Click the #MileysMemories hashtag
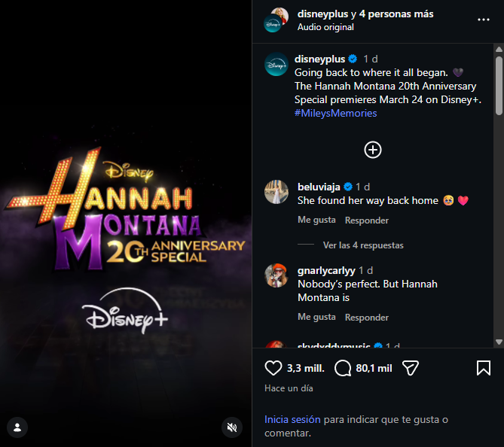Image resolution: width=504 pixels, height=447 pixels. tap(336, 114)
